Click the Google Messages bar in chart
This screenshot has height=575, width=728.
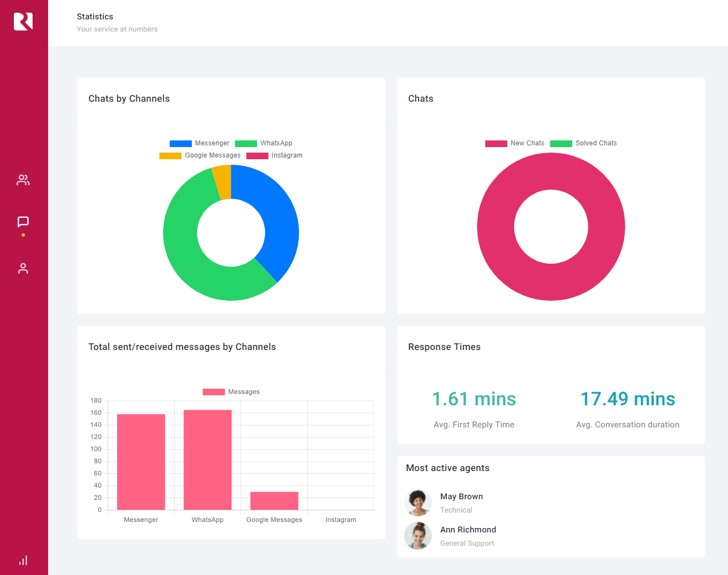(274, 501)
